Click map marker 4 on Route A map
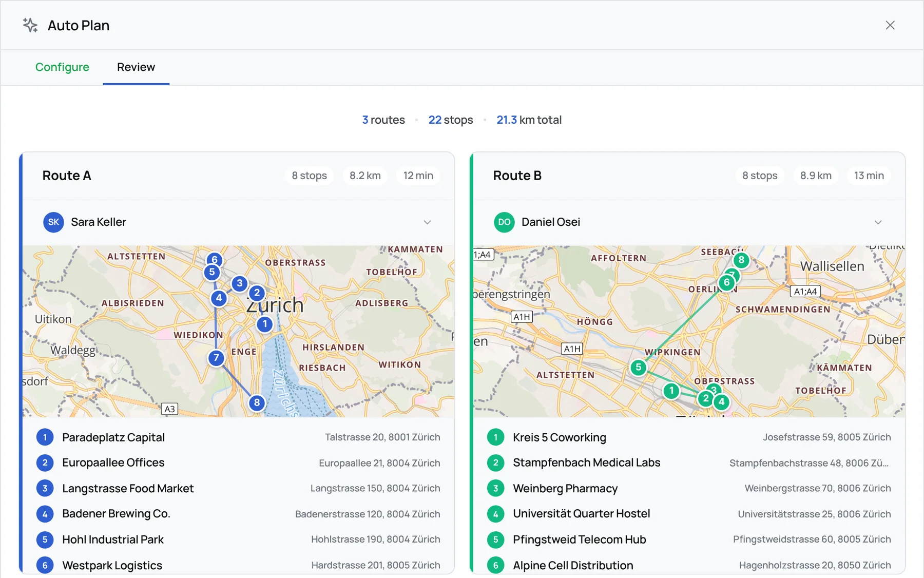Screen dimensions: 924x578 click(219, 298)
